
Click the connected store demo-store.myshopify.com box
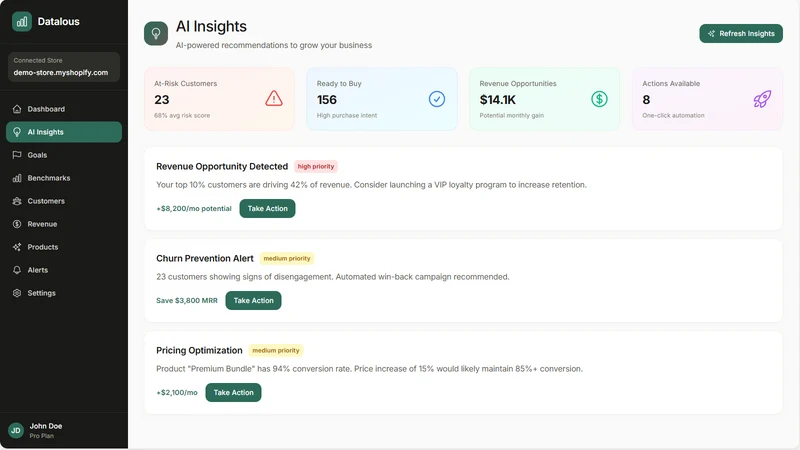pos(64,67)
